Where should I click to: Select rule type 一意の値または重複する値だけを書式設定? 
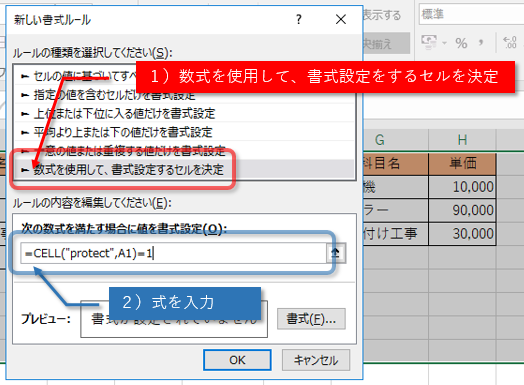(184, 151)
